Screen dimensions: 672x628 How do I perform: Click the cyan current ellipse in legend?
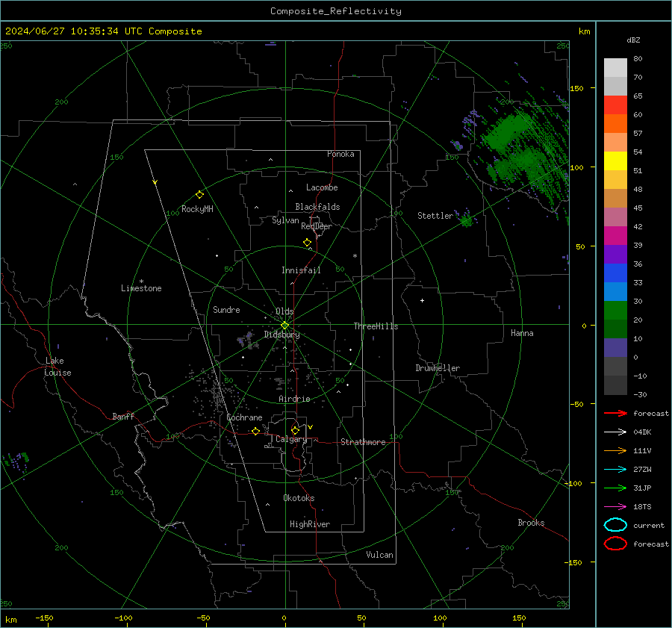(x=615, y=525)
